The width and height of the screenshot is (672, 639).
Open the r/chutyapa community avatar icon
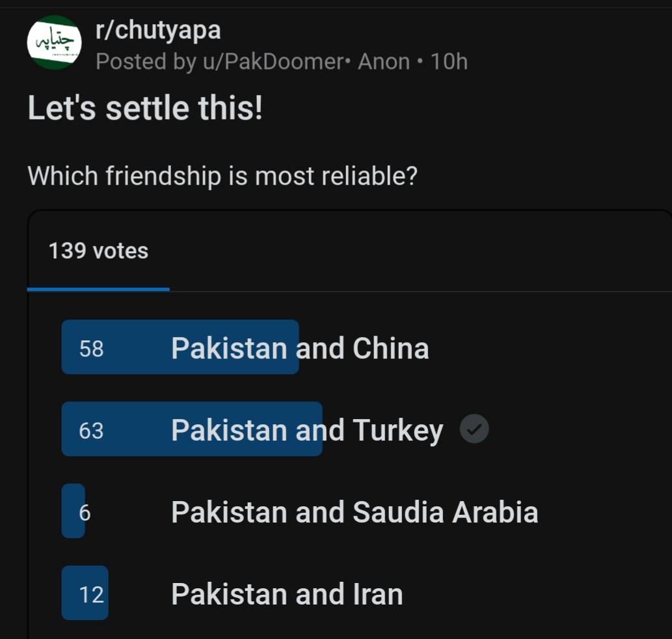coord(55,42)
